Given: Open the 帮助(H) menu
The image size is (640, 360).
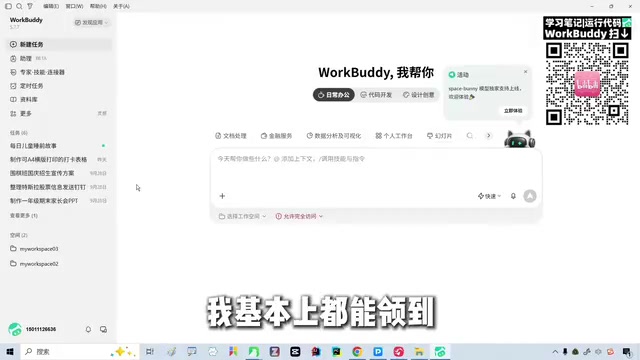Looking at the screenshot, I should pos(98,6).
